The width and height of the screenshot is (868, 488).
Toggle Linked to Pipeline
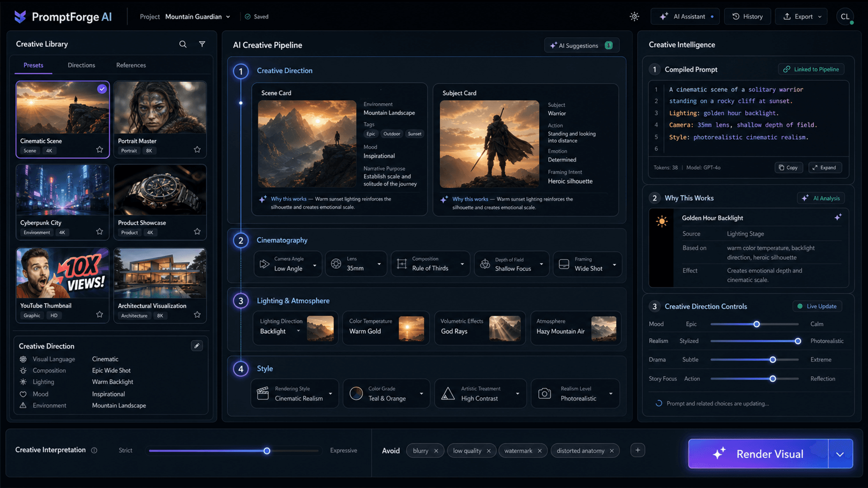pyautogui.click(x=811, y=69)
